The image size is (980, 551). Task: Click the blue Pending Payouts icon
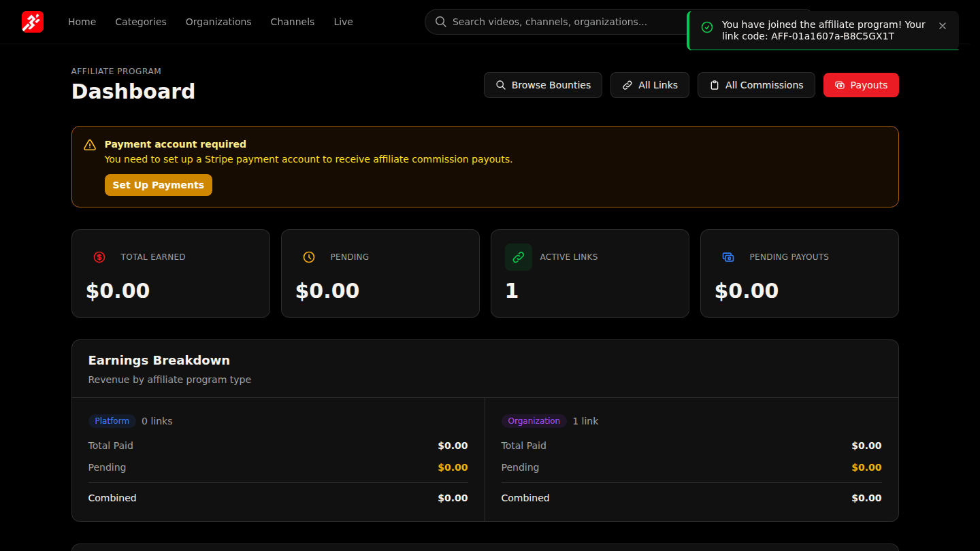click(728, 257)
